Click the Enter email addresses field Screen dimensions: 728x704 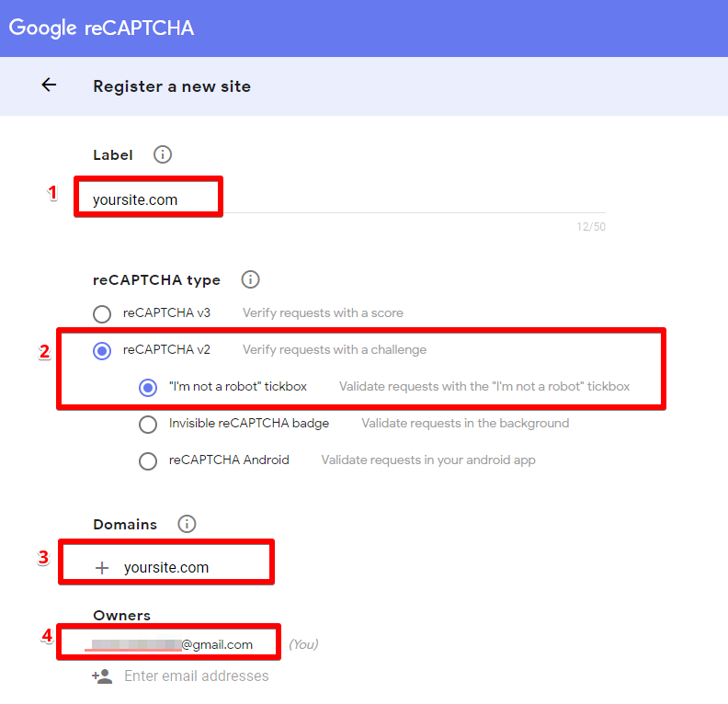point(197,676)
